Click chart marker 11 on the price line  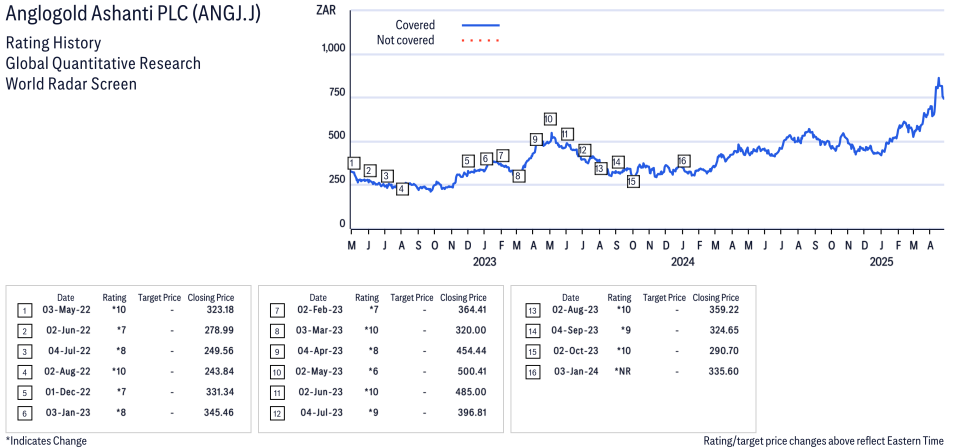point(566,135)
